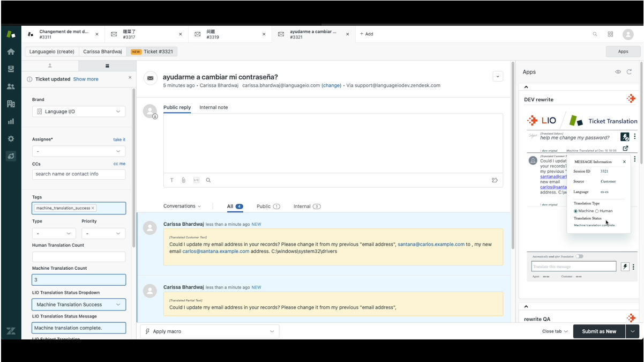Dismiss the Ticket updated notification
644x362 pixels.
[x=130, y=78]
